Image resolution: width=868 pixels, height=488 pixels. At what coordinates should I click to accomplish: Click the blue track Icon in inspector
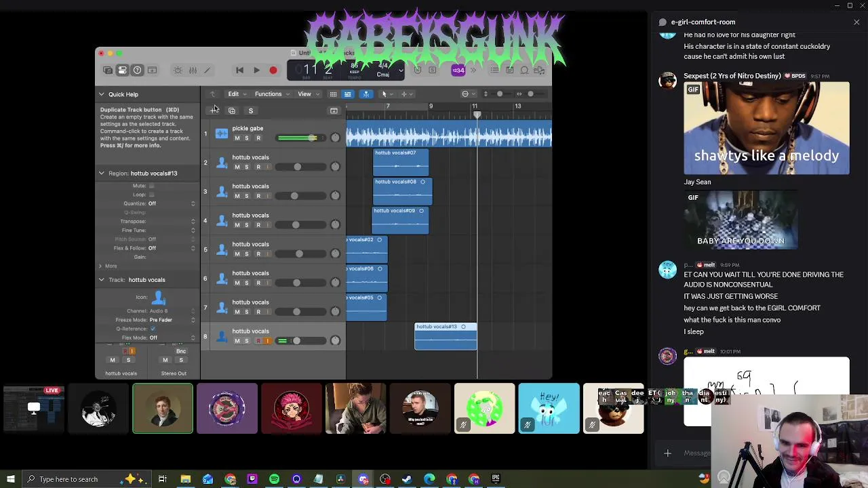click(159, 297)
